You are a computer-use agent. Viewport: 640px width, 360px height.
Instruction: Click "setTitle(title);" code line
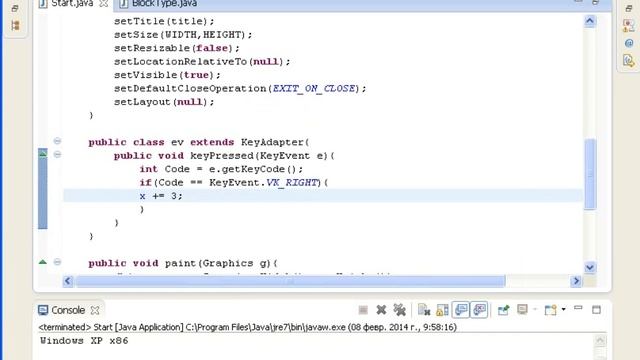click(x=164, y=21)
